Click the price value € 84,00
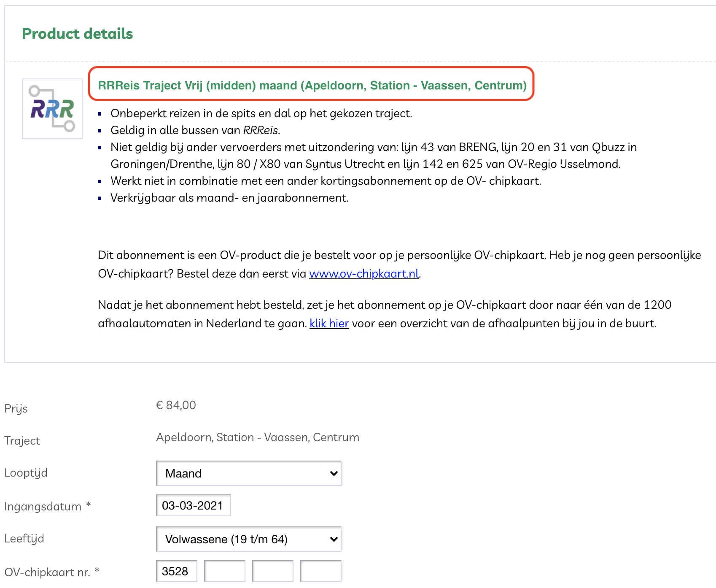This screenshot has width=716, height=588. [x=176, y=405]
